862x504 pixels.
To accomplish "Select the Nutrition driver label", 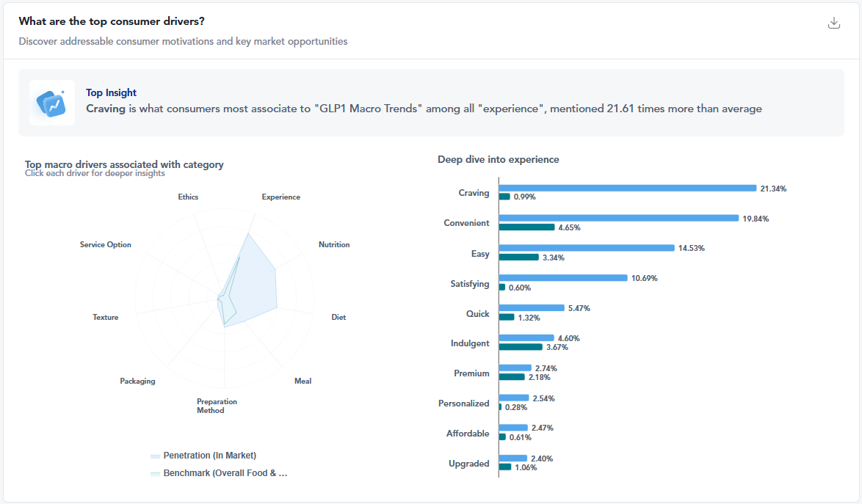I will coord(334,245).
